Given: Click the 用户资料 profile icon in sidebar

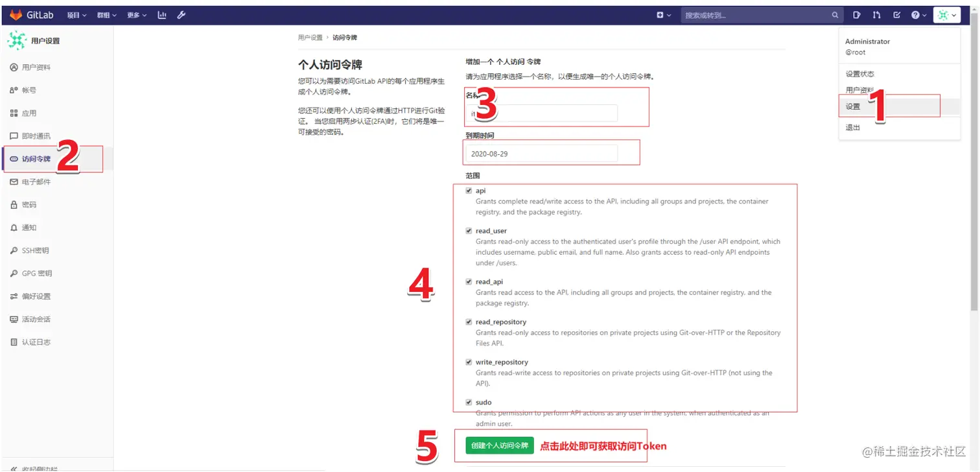Looking at the screenshot, I should (14, 67).
